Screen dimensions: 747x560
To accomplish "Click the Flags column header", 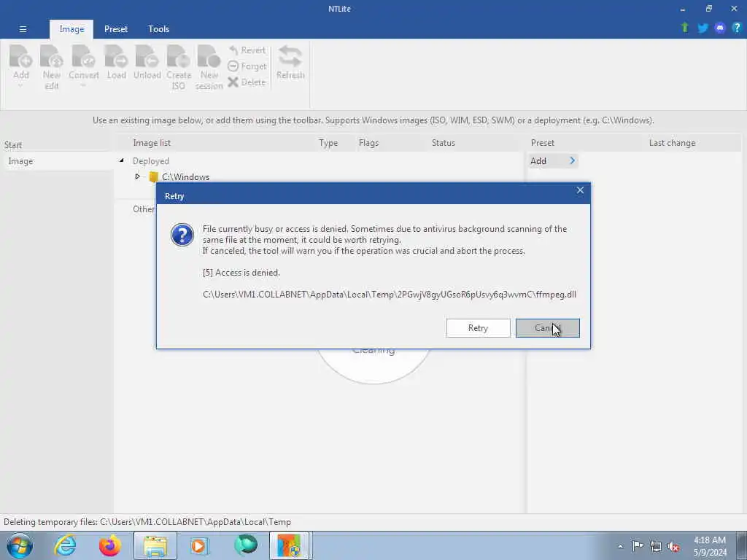I will coord(368,143).
